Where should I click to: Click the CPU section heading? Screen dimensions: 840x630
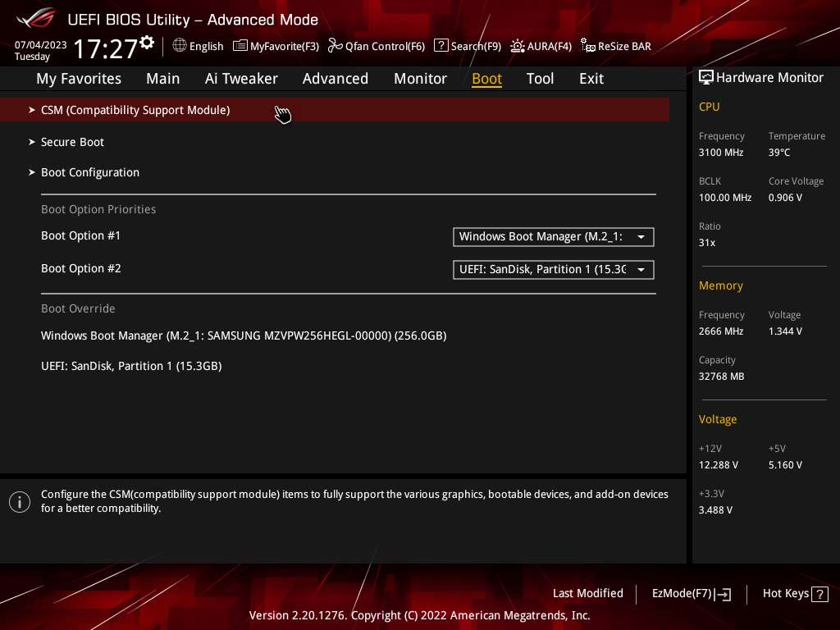pos(709,107)
